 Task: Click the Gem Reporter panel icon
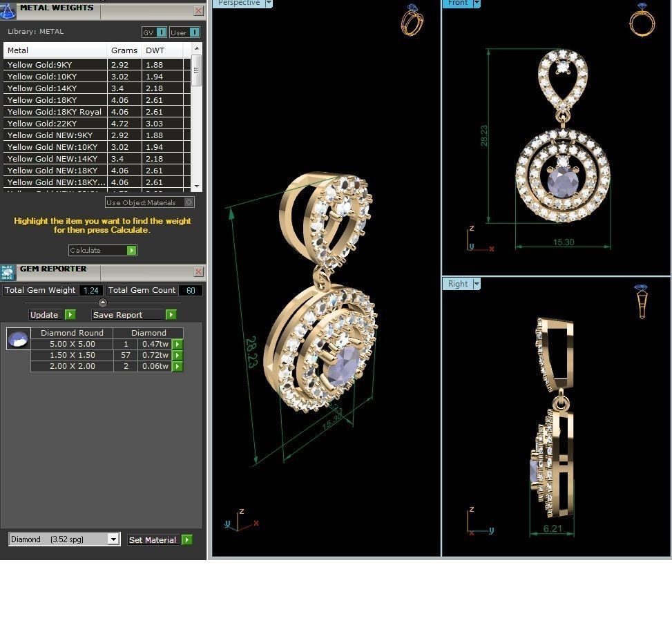pyautogui.click(x=8, y=272)
